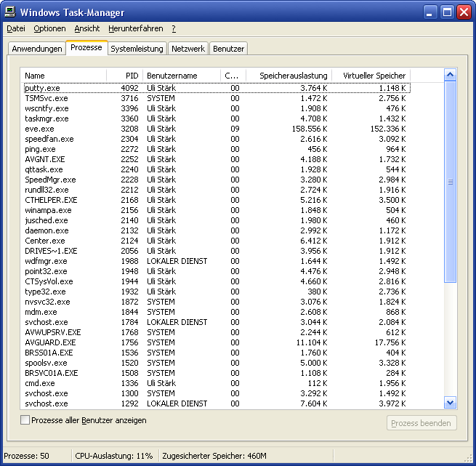Select the daemon.exe process
This screenshot has height=466, width=476.
coord(217,230)
